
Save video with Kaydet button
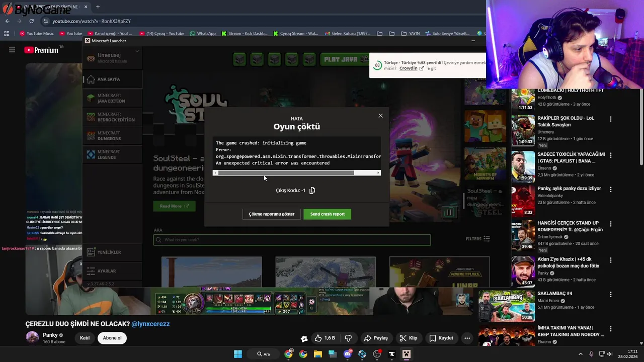click(441, 338)
